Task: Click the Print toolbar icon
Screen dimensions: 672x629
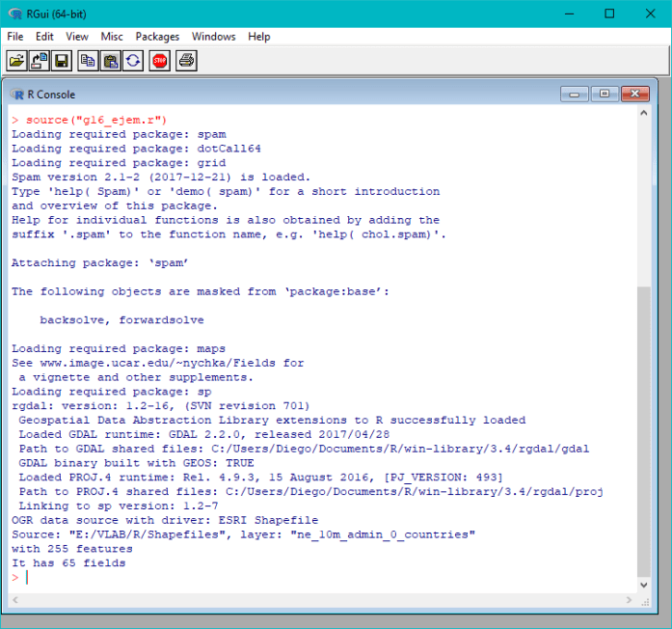Action: click(186, 61)
